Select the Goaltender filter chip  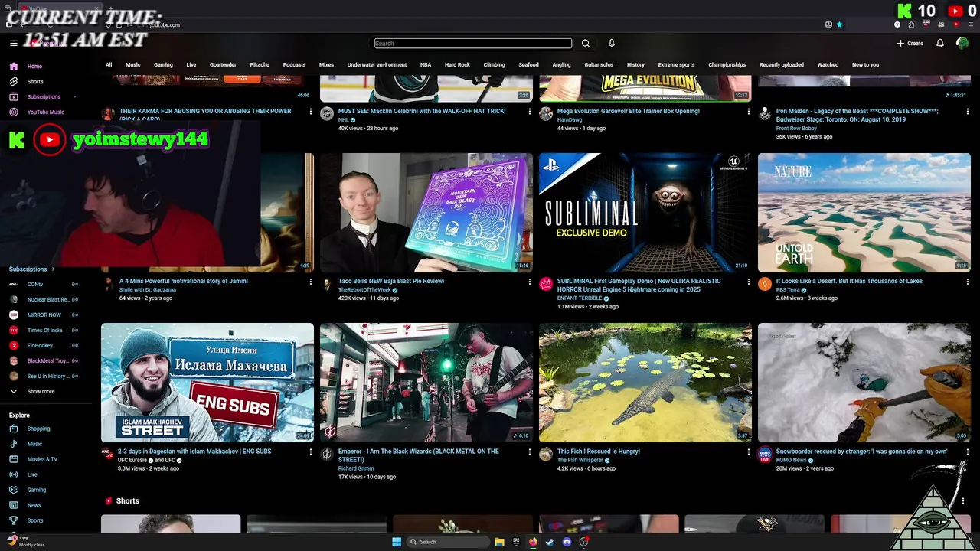[223, 65]
